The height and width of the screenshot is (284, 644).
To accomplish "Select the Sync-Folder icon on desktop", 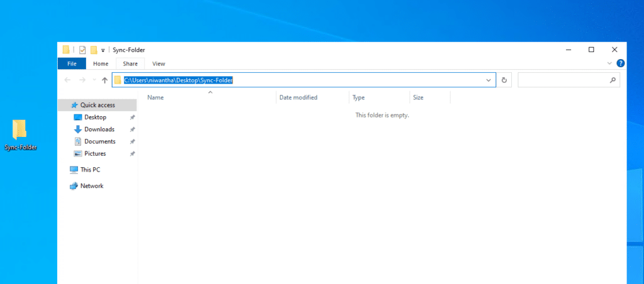I will 19,130.
